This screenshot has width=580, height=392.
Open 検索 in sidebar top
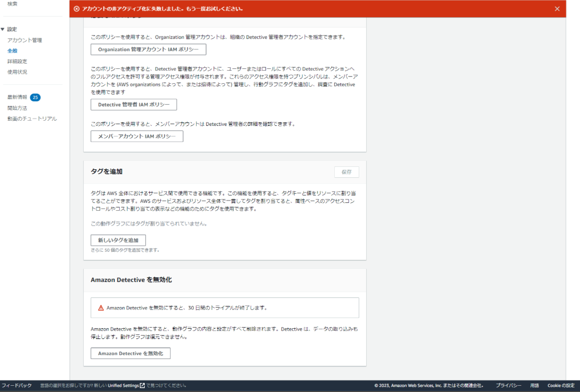click(12, 3)
